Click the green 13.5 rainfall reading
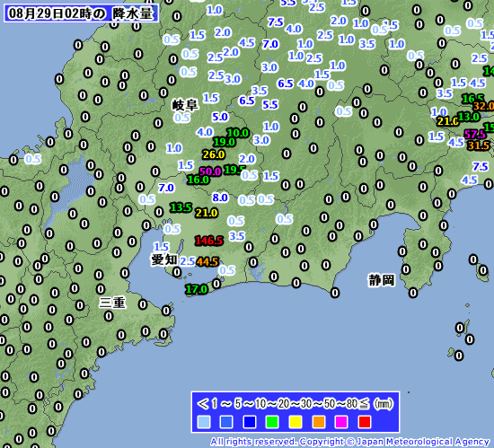Viewport: 494px width, 448px height. (181, 207)
